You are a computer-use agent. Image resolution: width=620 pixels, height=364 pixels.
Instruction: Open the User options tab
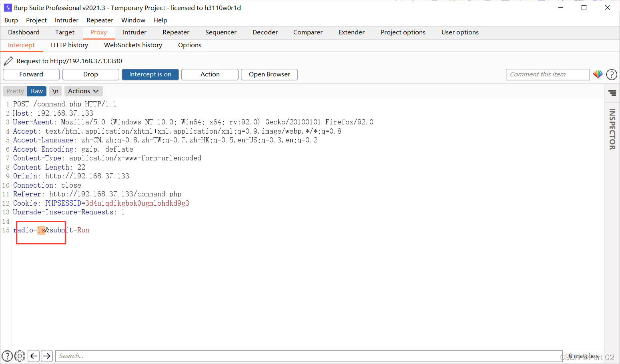460,32
